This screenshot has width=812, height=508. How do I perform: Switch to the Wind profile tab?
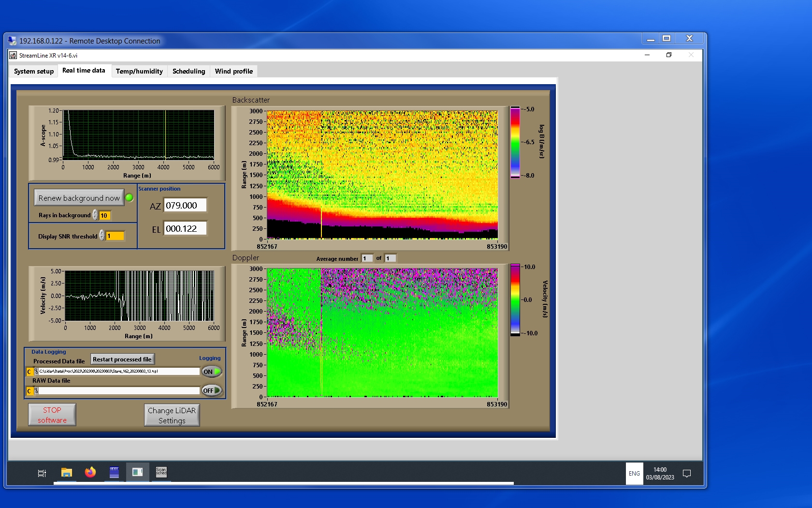click(x=233, y=71)
